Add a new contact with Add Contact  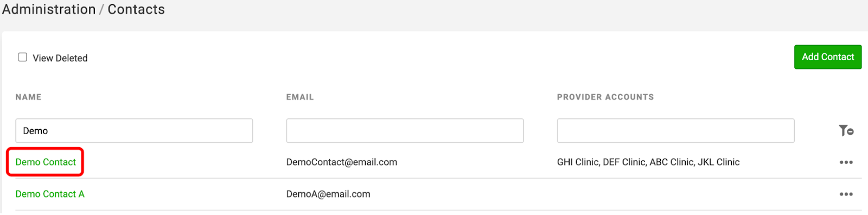click(x=828, y=57)
